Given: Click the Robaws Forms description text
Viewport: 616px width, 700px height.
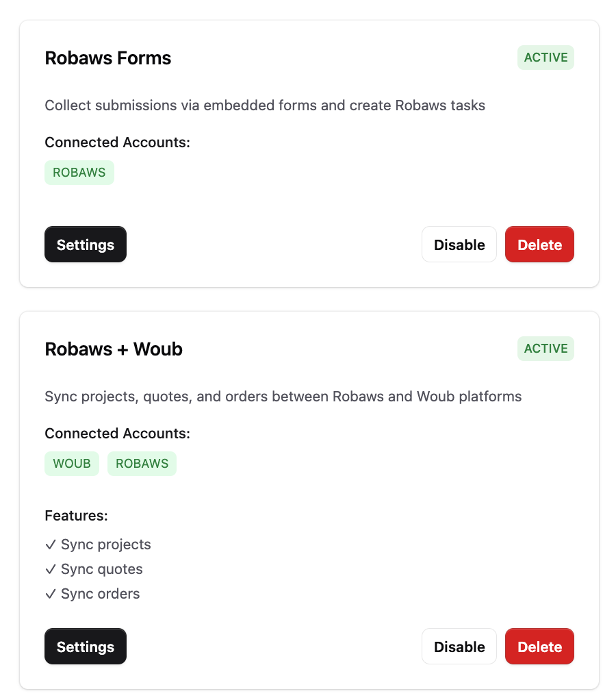Looking at the screenshot, I should 265,105.
